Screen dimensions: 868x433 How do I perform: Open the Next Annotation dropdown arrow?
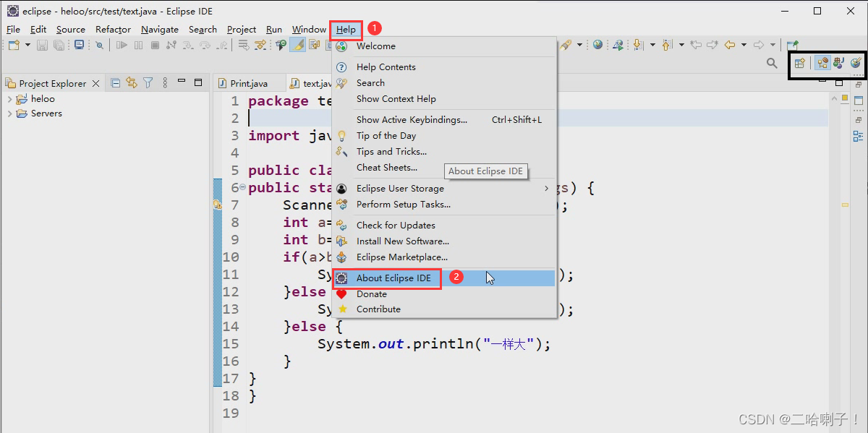(652, 46)
